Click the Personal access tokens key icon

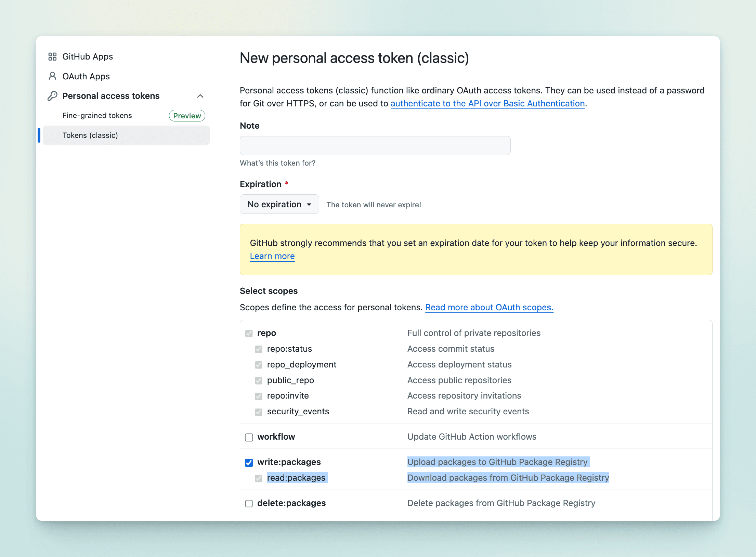tap(52, 96)
